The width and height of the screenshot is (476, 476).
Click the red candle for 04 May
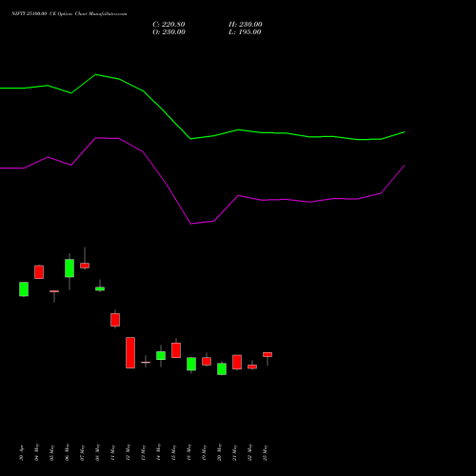[39, 272]
